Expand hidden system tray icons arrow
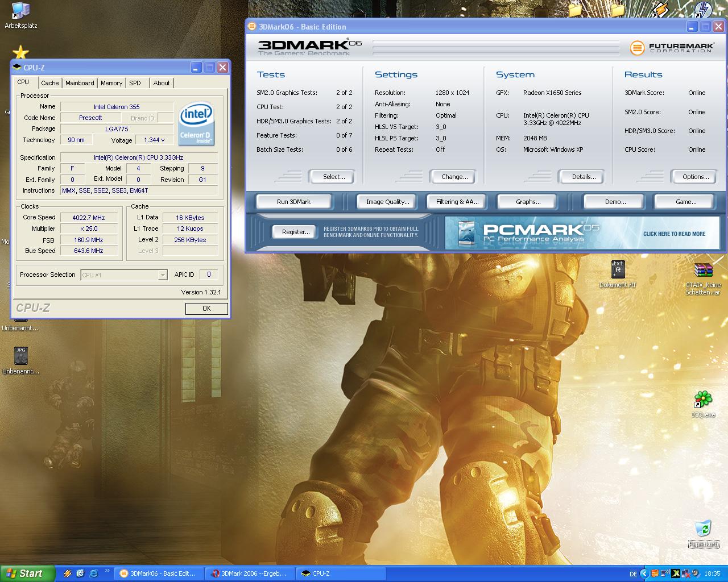Screen dimensions: 728x582 (644, 573)
